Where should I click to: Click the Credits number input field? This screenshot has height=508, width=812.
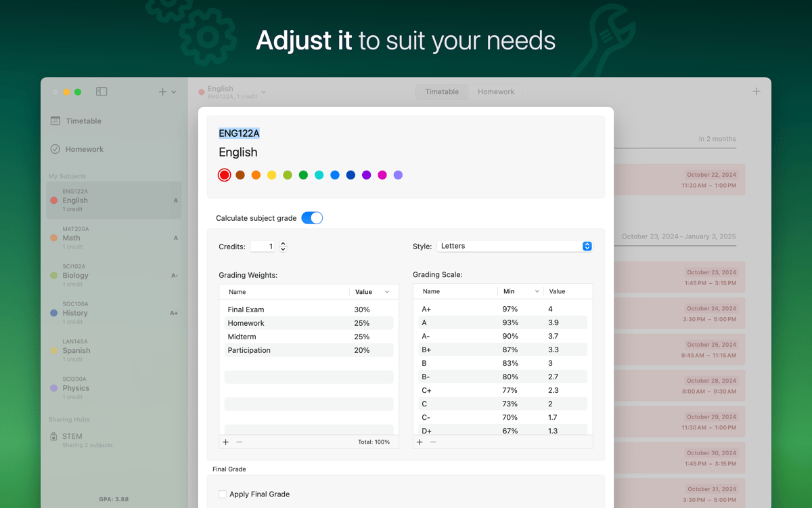pyautogui.click(x=264, y=247)
